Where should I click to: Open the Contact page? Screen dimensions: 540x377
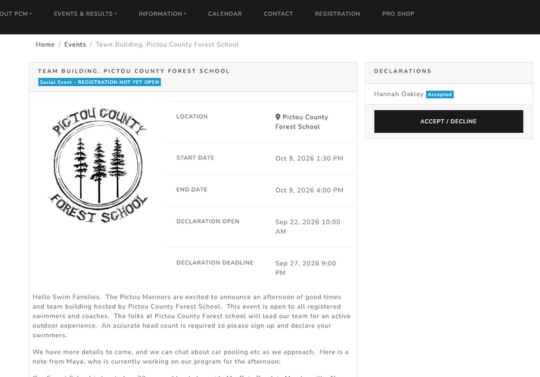[278, 14]
